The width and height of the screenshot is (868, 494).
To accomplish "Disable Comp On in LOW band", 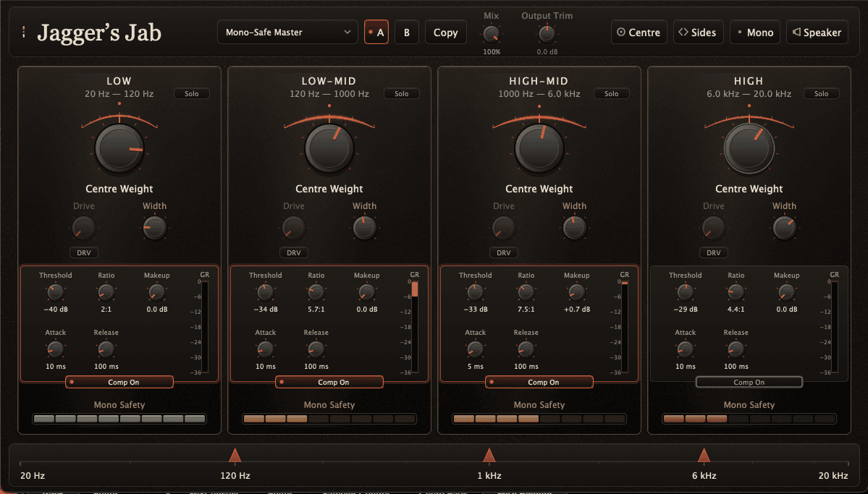I will [x=119, y=383].
